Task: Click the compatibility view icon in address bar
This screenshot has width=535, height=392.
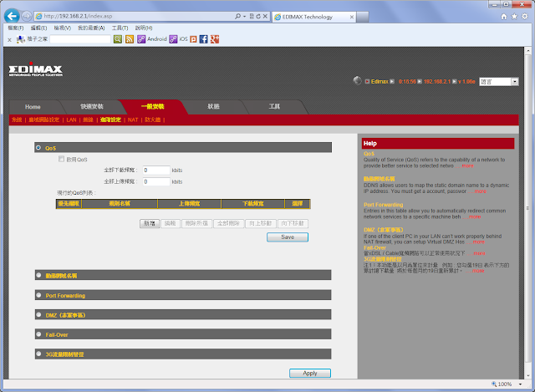Action: pyautogui.click(x=252, y=17)
